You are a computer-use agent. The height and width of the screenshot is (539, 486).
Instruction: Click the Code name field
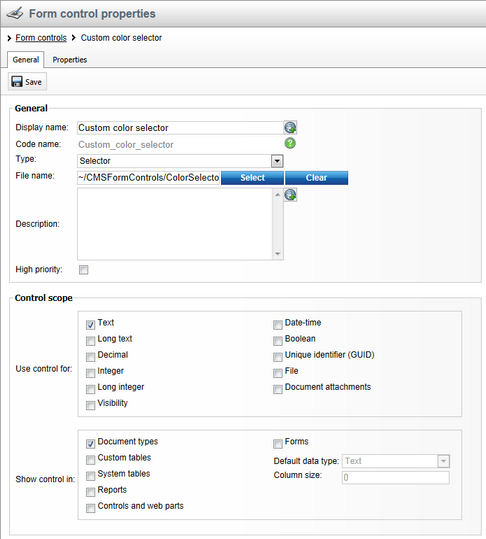[x=180, y=145]
